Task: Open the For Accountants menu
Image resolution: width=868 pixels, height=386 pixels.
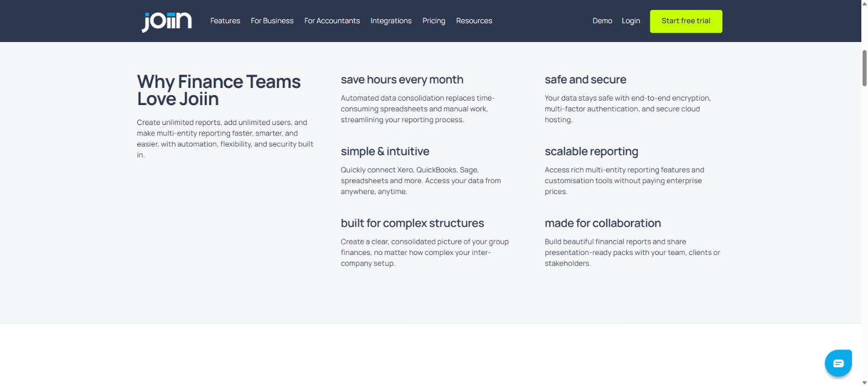Action: coord(332,21)
